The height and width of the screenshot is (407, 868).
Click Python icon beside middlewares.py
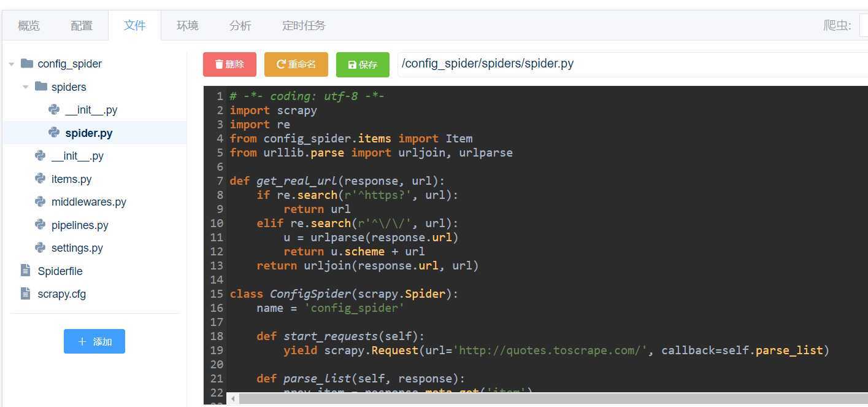pyautogui.click(x=40, y=201)
